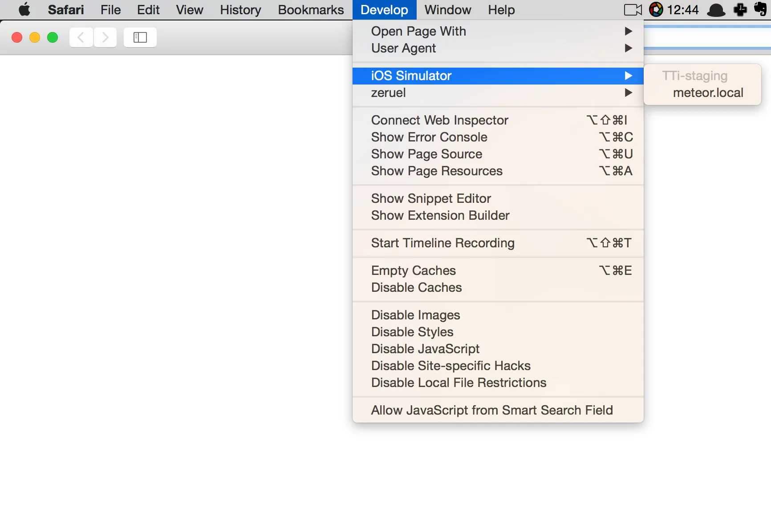Open the iOS Simulator submenu
Screen dimensions: 771x532
coord(410,76)
